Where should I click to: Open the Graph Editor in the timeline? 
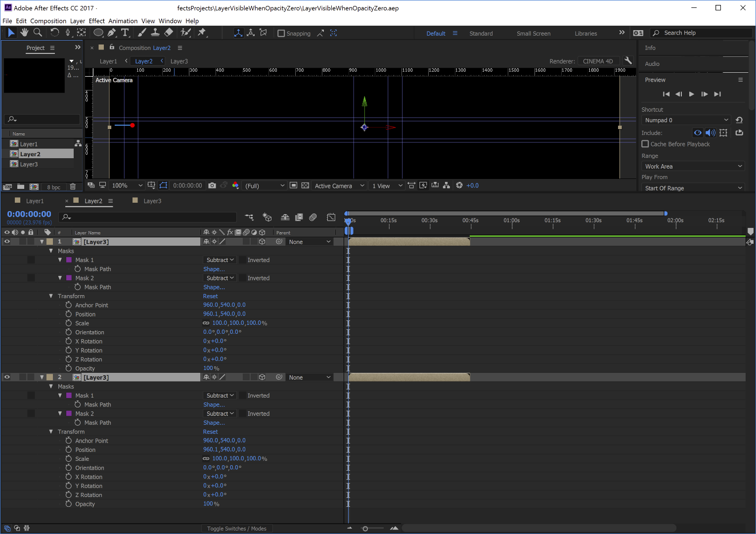point(331,217)
